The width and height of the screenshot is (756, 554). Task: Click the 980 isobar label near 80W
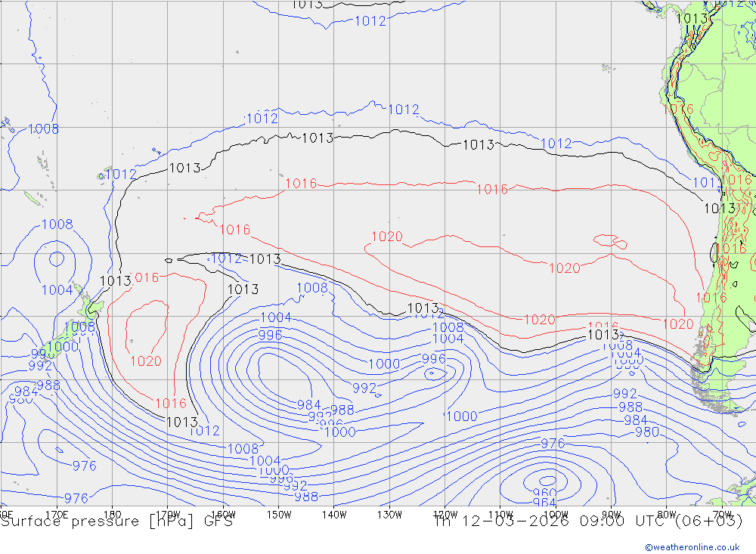(647, 432)
